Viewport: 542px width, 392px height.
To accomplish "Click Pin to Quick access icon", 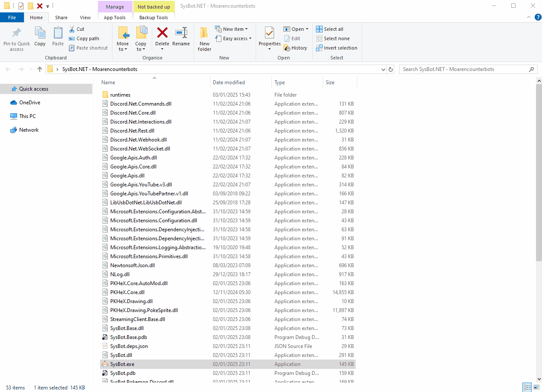I will tap(17, 33).
